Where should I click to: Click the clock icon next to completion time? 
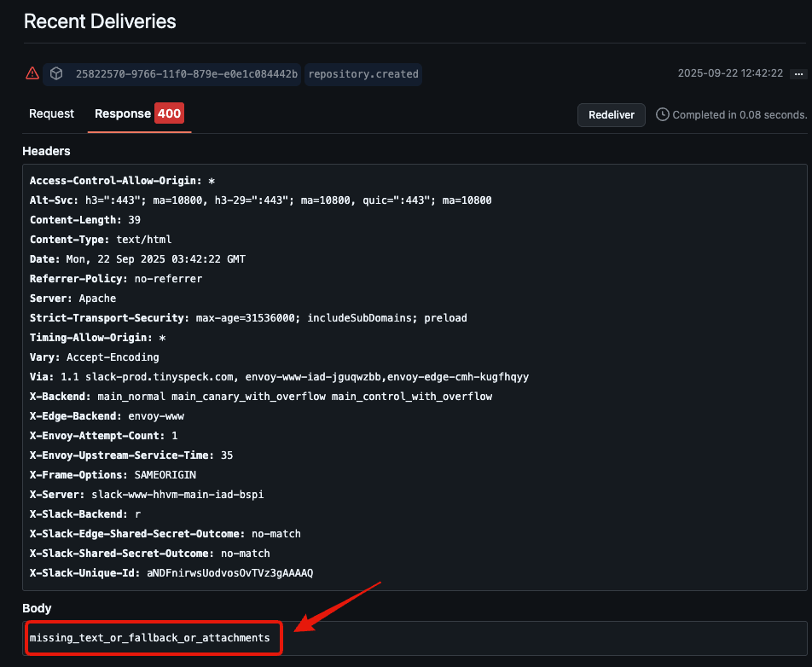[x=663, y=114]
